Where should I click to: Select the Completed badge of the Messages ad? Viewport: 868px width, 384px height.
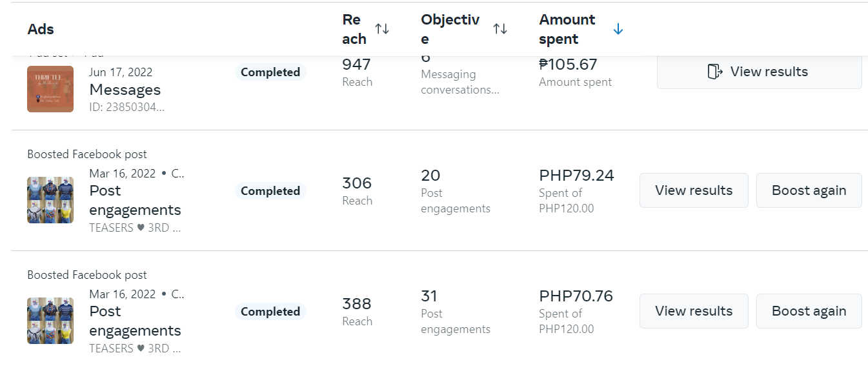[270, 72]
